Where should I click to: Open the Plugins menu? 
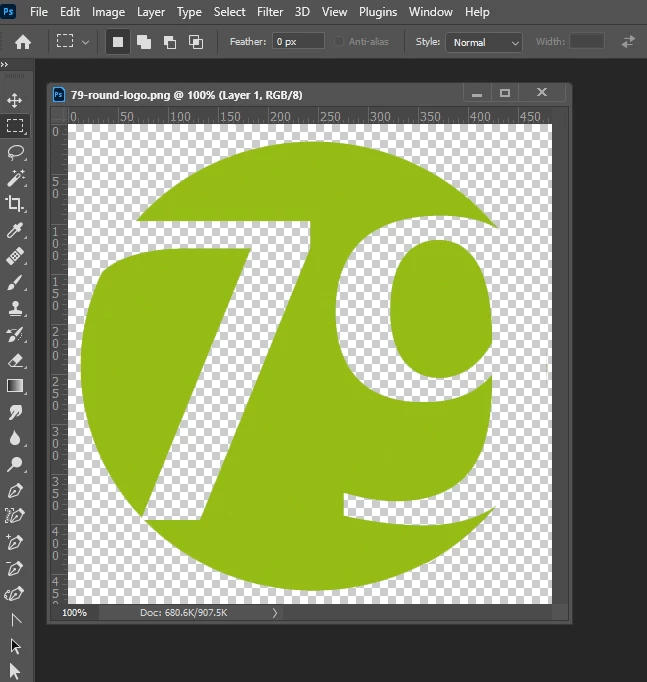pos(378,12)
